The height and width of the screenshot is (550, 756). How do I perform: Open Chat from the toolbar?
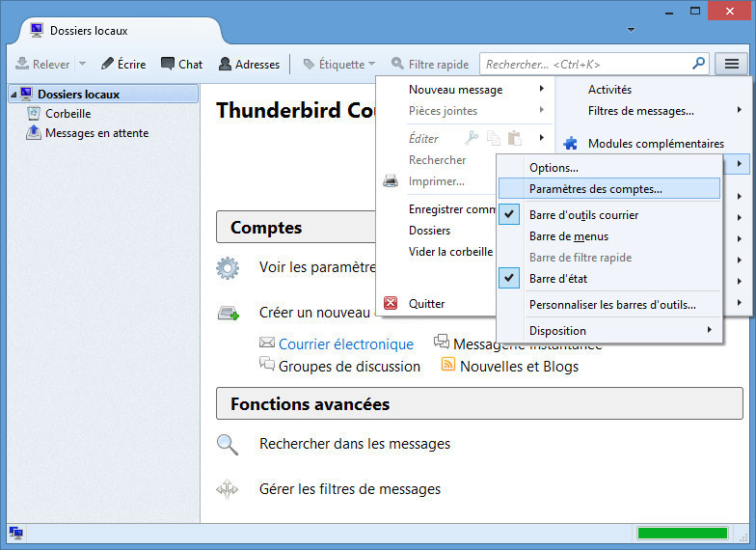click(x=181, y=64)
